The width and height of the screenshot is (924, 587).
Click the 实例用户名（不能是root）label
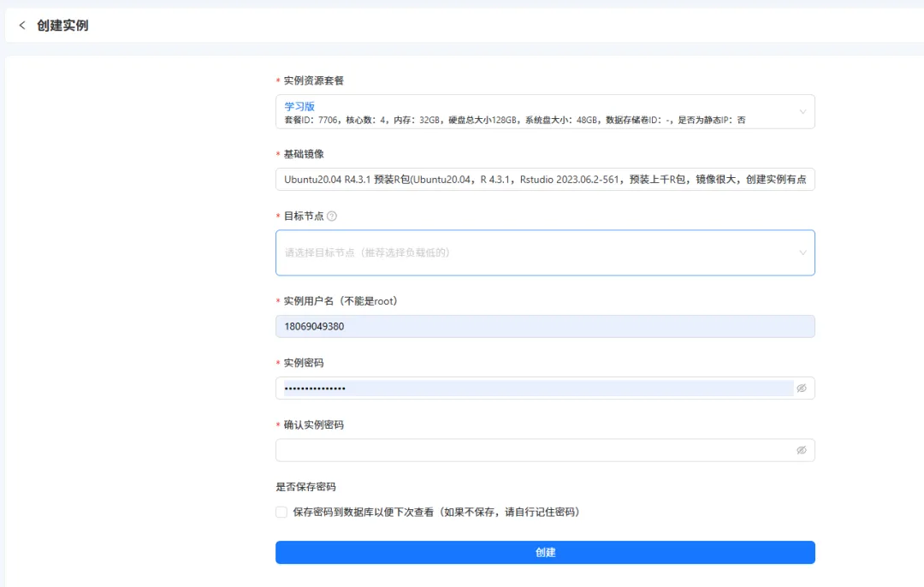[x=341, y=301]
